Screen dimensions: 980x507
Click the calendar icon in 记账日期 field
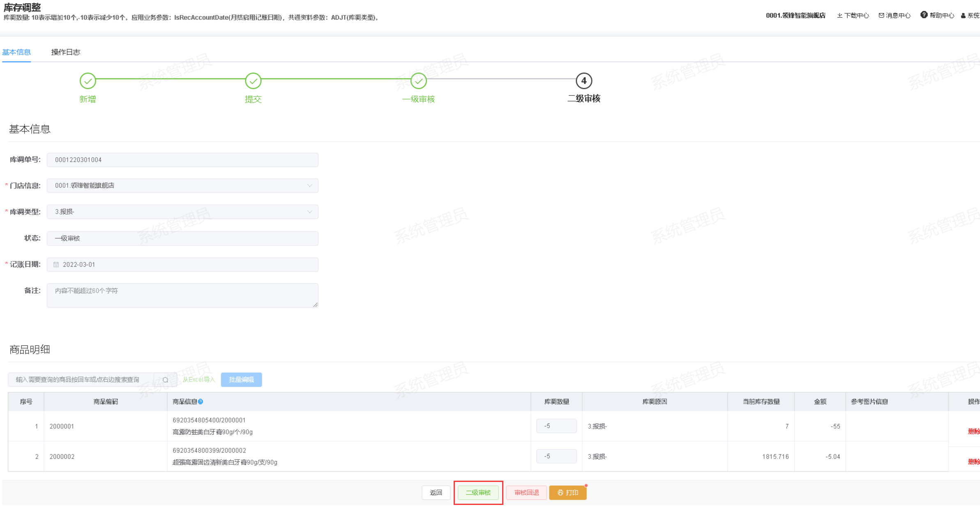56,265
